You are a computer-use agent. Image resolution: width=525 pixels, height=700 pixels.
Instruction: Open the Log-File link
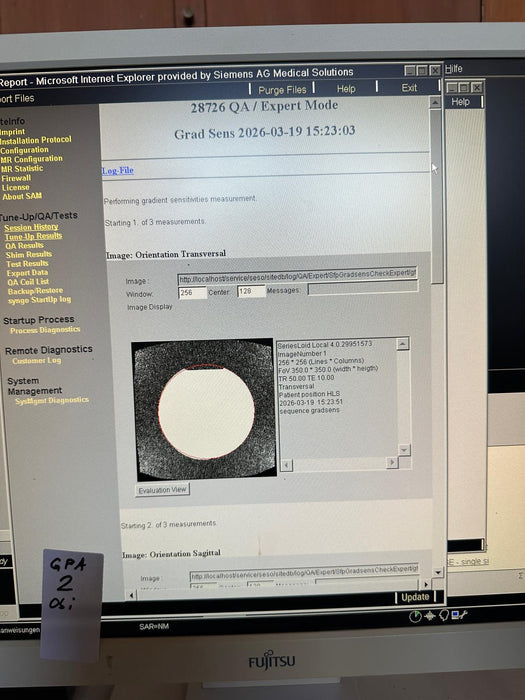pyautogui.click(x=118, y=170)
